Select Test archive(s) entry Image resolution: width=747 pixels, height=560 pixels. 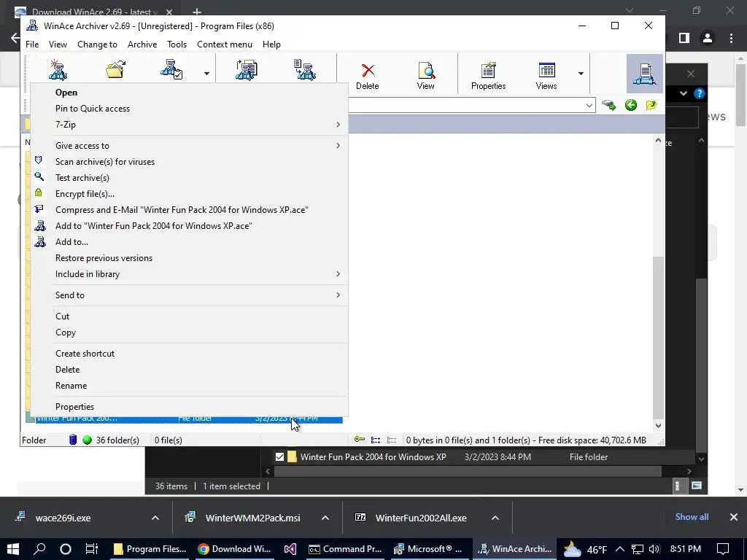coord(189,178)
